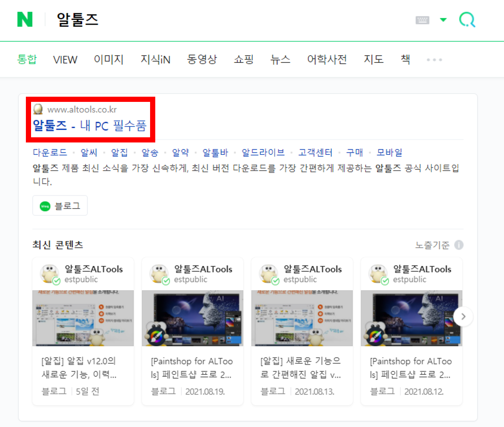Open the virtual keyboard icon
The width and height of the screenshot is (504, 427).
point(422,20)
